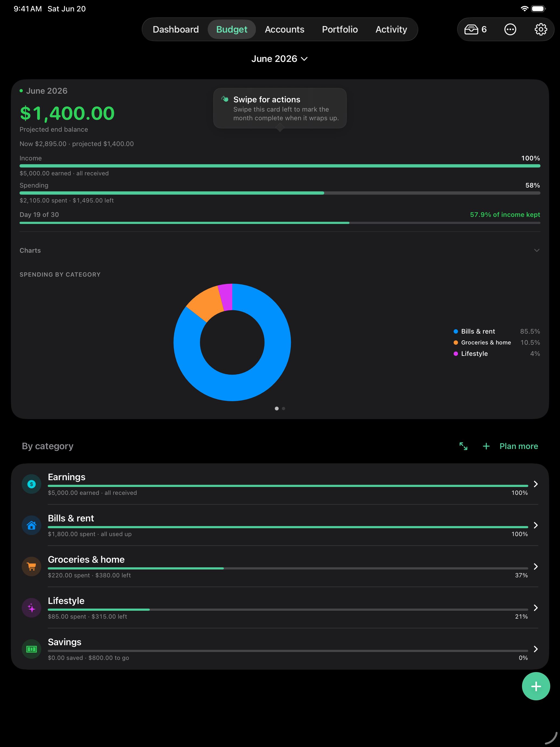Screen dimensions: 560x747
Task: Switch to the Dashboard tab
Action: [176, 29]
